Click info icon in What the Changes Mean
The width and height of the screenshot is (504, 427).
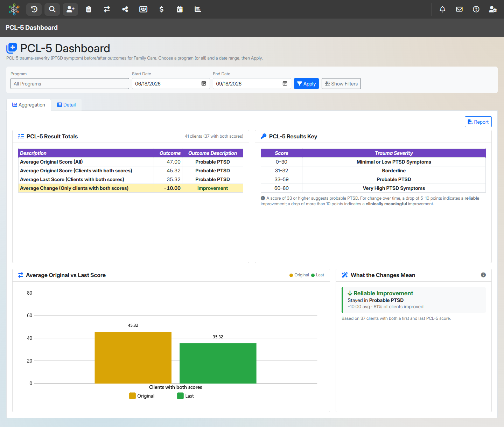483,275
